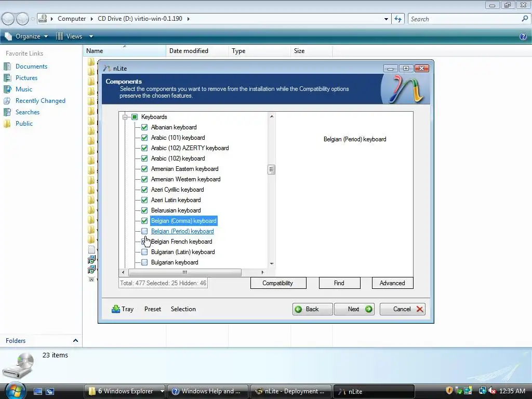This screenshot has height=399, width=532.
Task: Sort by Name column header
Action: [125, 51]
